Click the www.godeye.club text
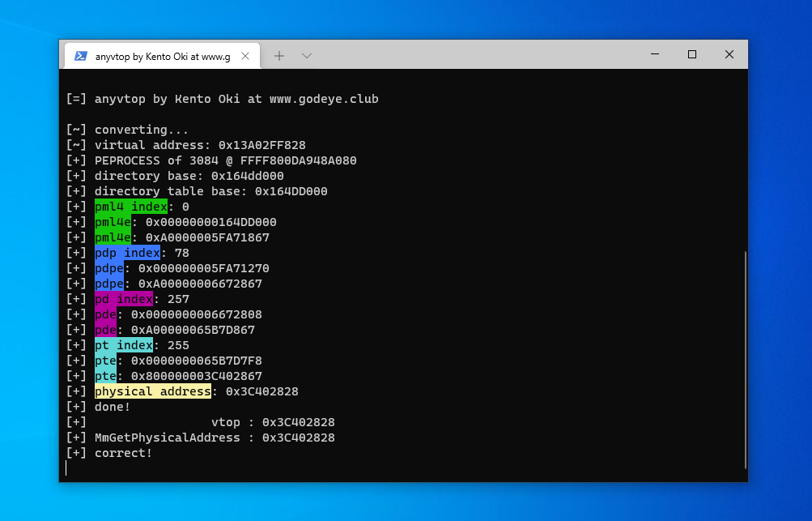This screenshot has height=521, width=812. click(x=324, y=99)
